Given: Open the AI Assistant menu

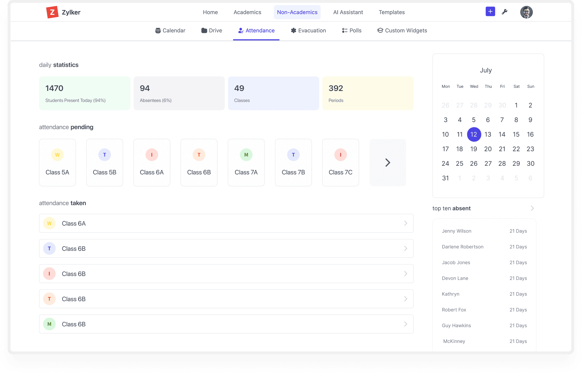Looking at the screenshot, I should click(348, 12).
